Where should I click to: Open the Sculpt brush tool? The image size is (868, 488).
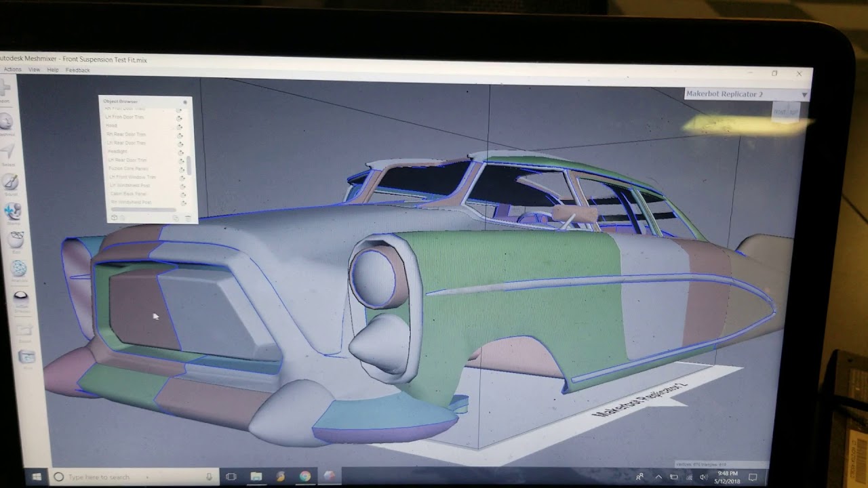click(9, 182)
